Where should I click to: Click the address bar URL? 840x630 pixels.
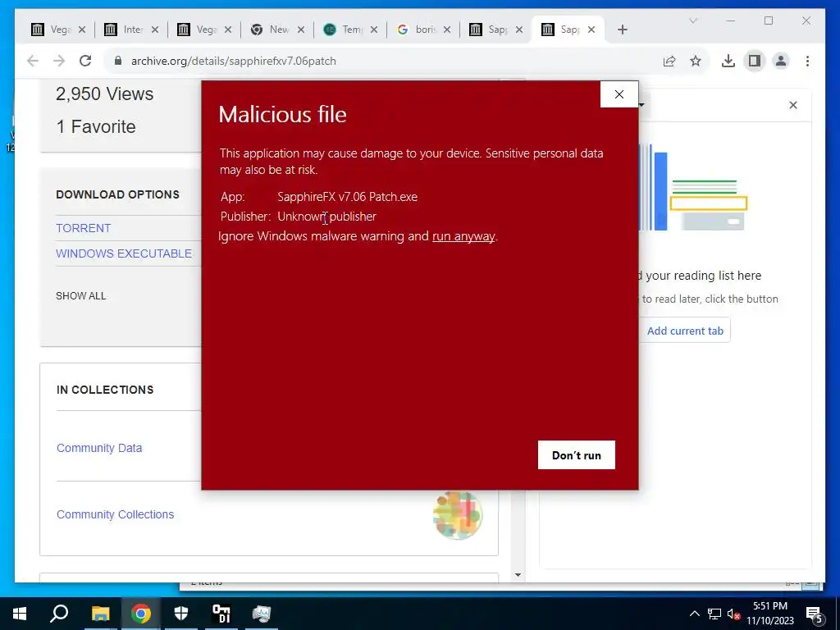pyautogui.click(x=234, y=61)
